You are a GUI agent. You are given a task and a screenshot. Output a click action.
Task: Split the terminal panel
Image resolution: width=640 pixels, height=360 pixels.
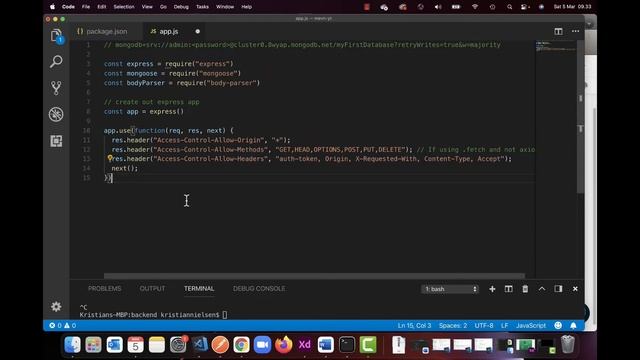point(509,289)
